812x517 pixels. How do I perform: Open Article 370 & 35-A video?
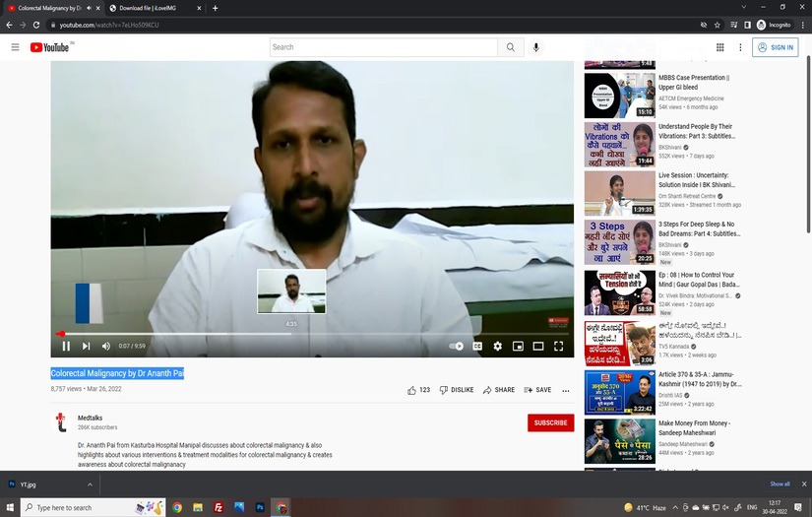click(700, 379)
